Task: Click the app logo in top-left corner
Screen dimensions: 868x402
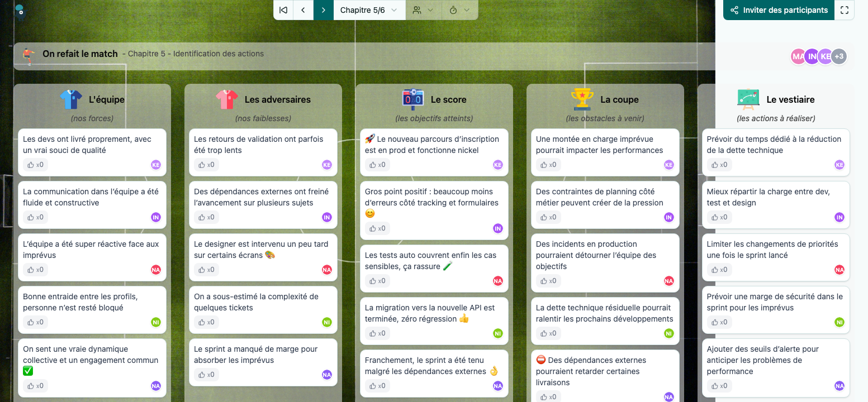Action: (x=20, y=11)
